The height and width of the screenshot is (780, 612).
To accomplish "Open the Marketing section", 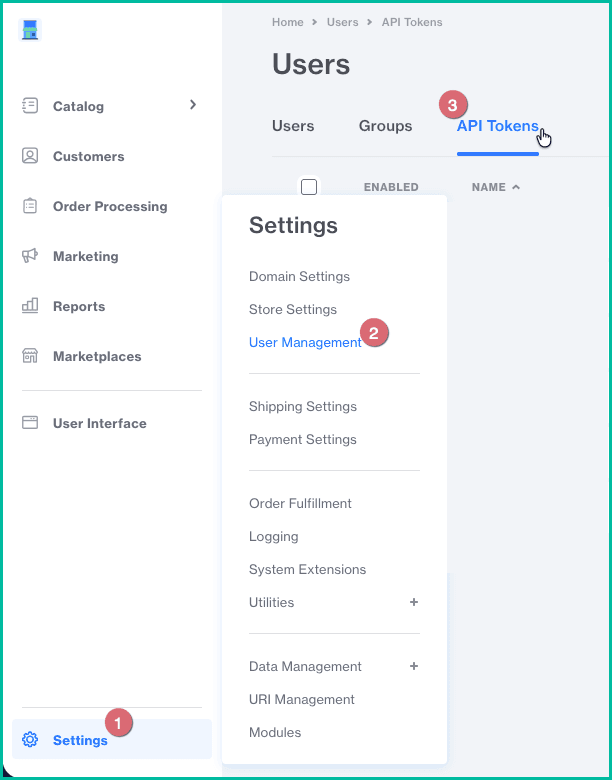I will point(86,257).
